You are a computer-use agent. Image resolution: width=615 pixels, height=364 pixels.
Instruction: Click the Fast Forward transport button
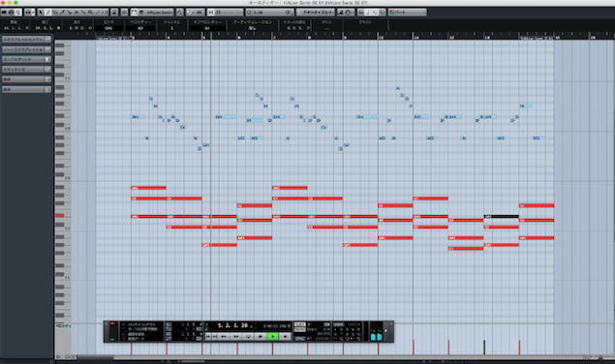pos(235,336)
